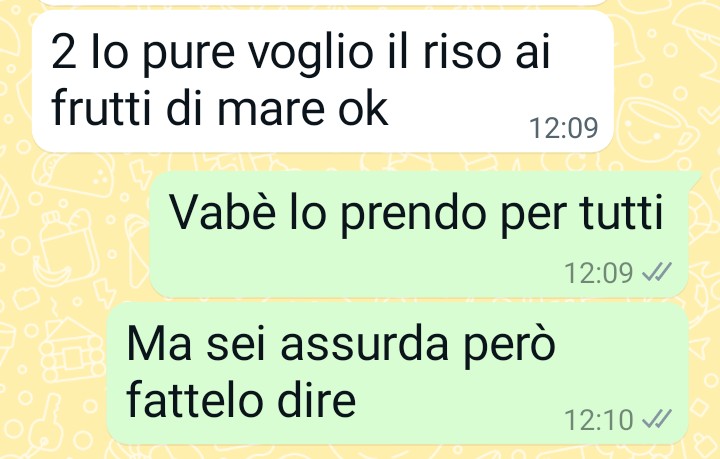Image resolution: width=720 pixels, height=459 pixels.
Task: Click the words "fattelo dire" in last bubble
Action: click(x=241, y=399)
